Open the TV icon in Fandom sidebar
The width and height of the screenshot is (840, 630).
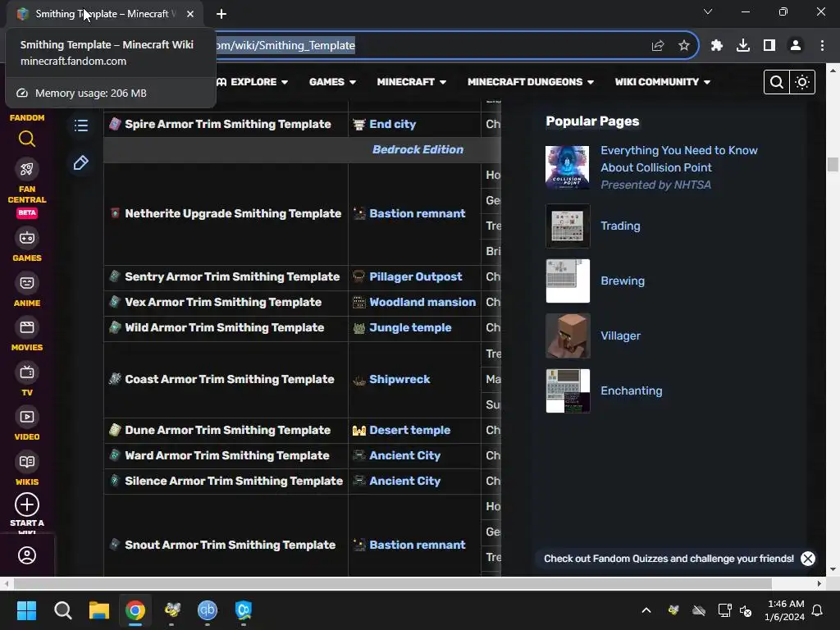click(27, 372)
